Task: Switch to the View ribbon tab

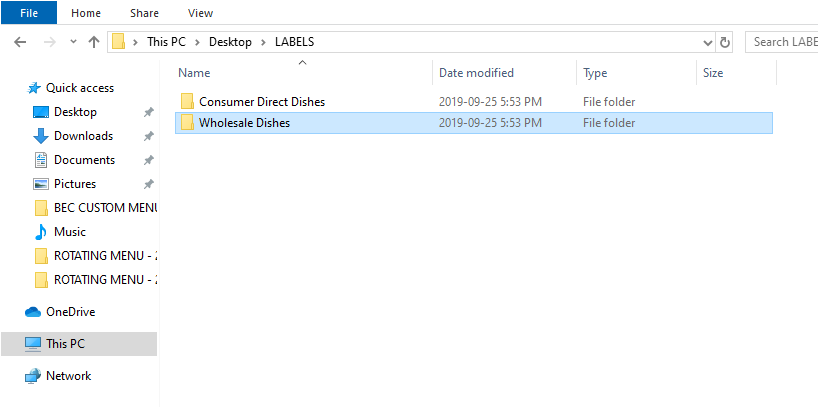Action: tap(200, 13)
